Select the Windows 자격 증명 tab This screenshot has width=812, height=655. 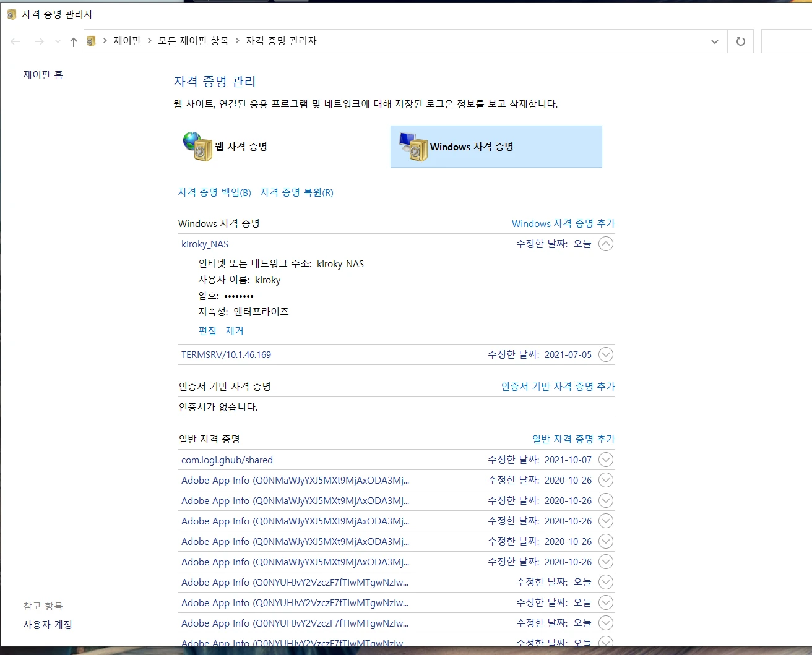coord(472,147)
